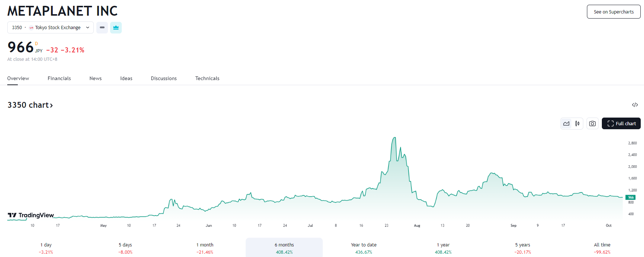Open the Technicals tab

[208, 78]
